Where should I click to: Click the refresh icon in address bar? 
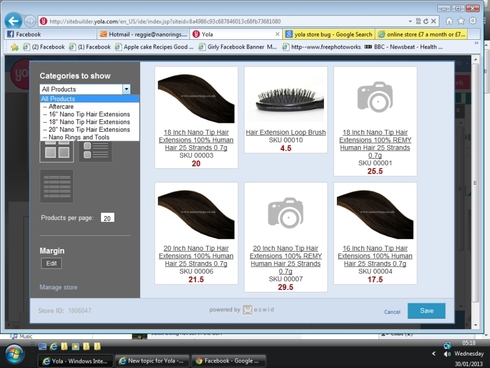click(426, 21)
